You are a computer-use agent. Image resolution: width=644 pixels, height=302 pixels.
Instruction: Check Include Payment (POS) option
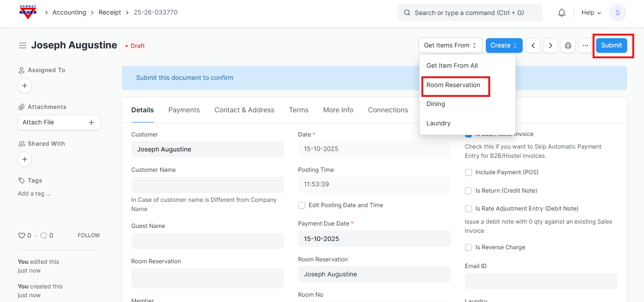point(468,172)
